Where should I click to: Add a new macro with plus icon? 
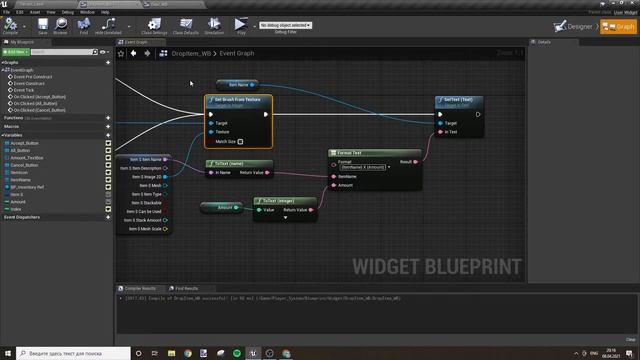point(108,127)
